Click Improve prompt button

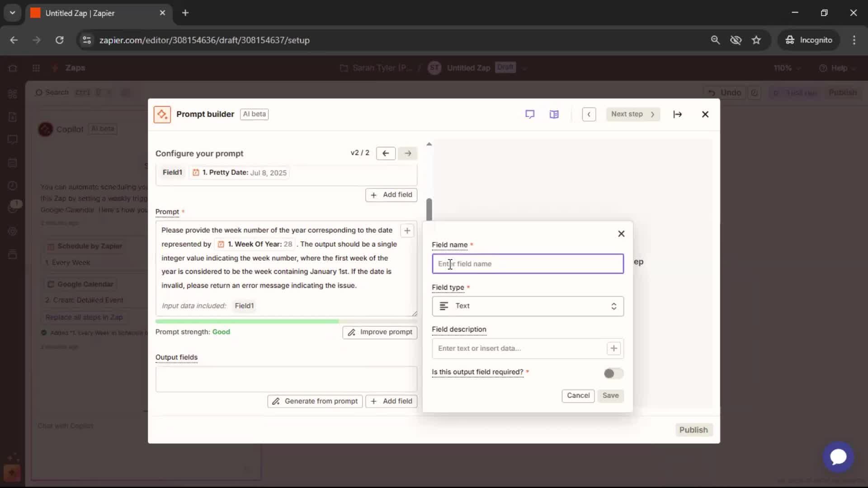(x=380, y=332)
